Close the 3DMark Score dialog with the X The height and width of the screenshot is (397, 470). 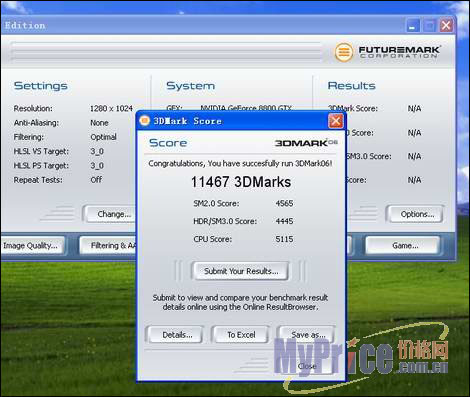(x=336, y=121)
